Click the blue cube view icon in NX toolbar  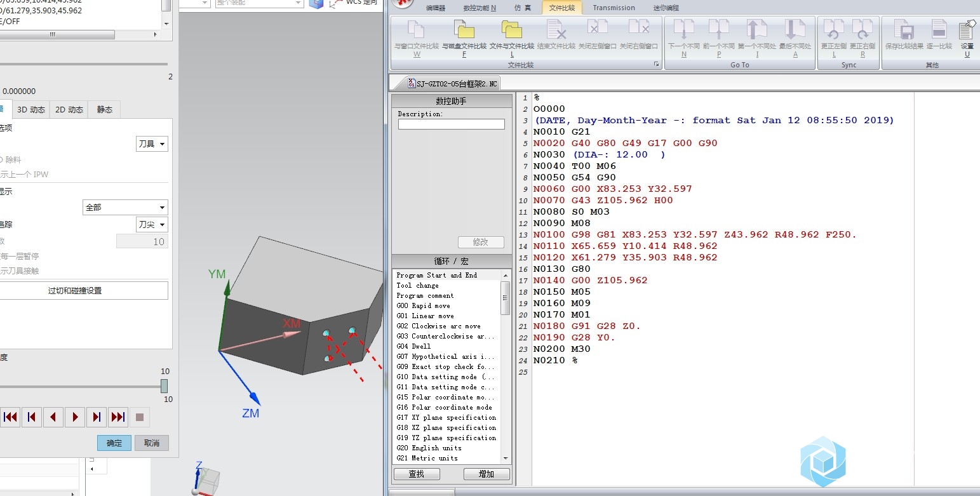coord(316,3)
